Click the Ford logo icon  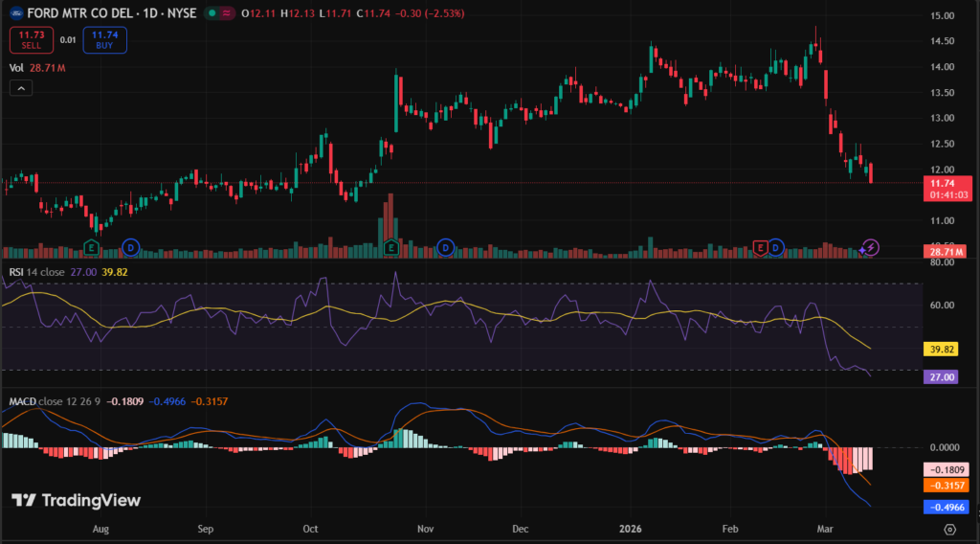[x=15, y=13]
